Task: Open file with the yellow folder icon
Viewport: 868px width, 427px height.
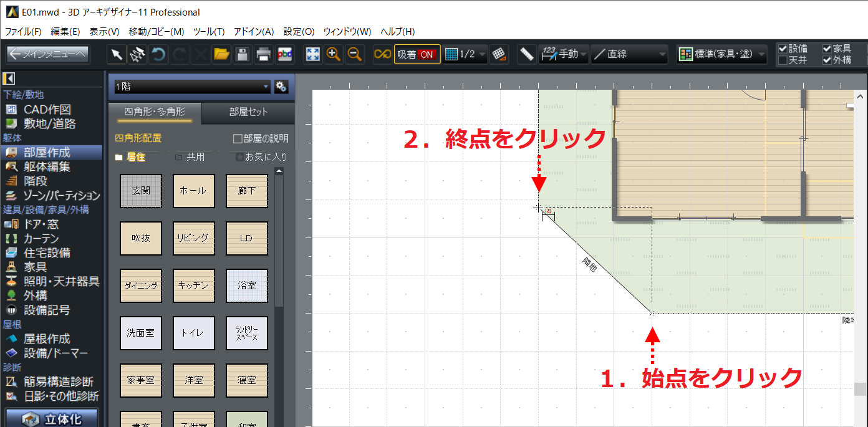Action: click(x=221, y=55)
